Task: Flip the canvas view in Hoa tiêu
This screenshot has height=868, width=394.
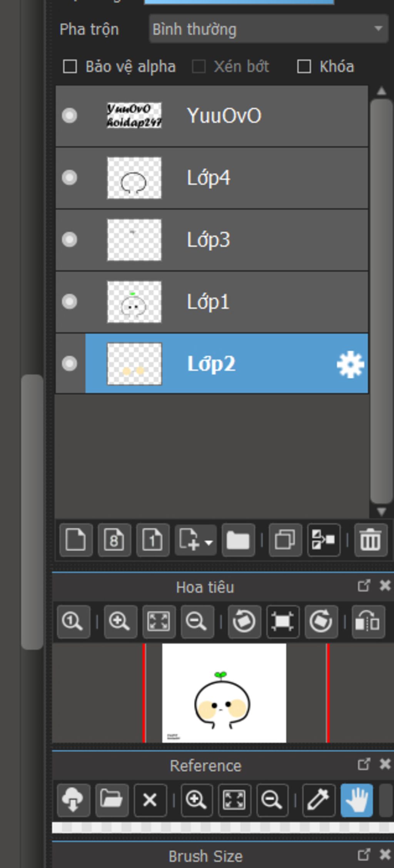Action: point(368,622)
